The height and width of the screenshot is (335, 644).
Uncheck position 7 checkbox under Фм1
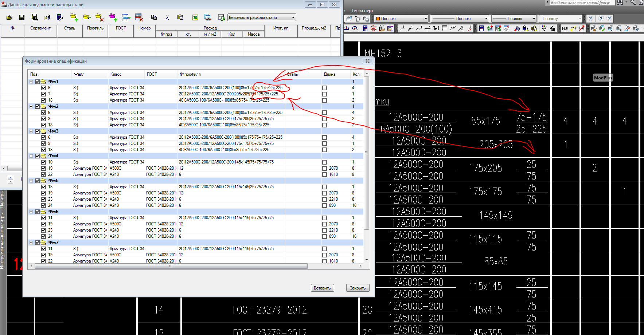pos(43,94)
